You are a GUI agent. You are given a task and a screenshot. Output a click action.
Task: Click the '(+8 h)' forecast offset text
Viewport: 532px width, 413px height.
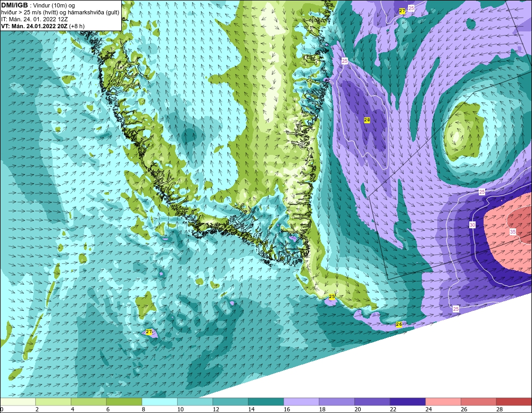click(77, 26)
